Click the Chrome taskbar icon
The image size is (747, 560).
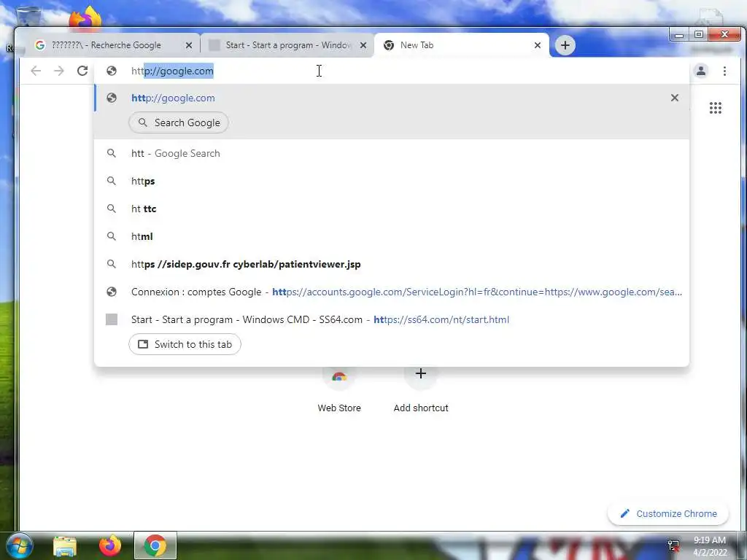point(155,545)
